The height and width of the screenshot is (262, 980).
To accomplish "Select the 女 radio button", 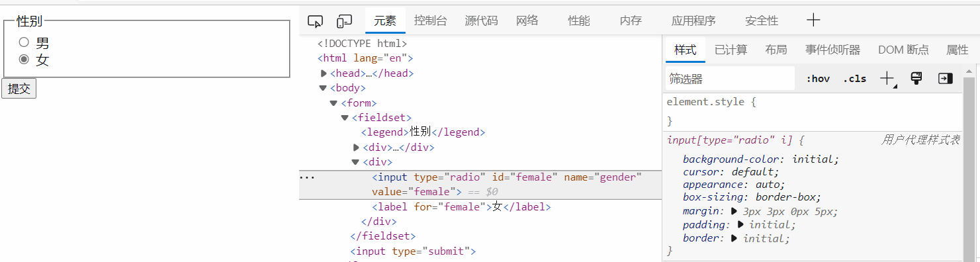I will [24, 60].
